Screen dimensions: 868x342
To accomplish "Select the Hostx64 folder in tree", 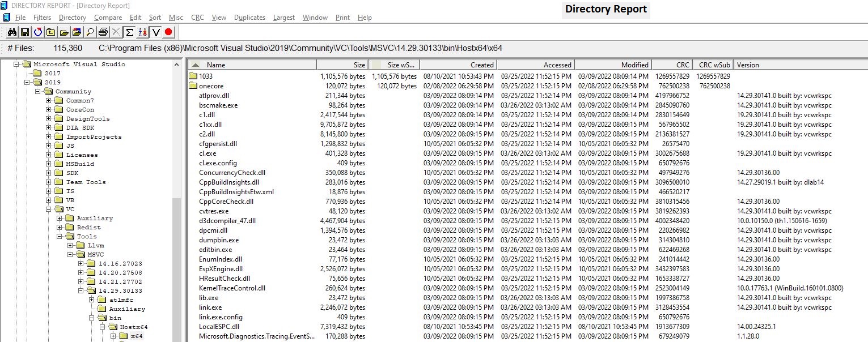I will (134, 327).
